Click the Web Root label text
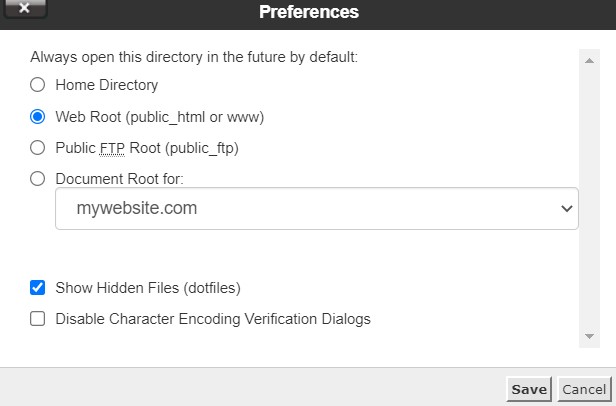Image resolution: width=616 pixels, height=406 pixels. pos(159,116)
